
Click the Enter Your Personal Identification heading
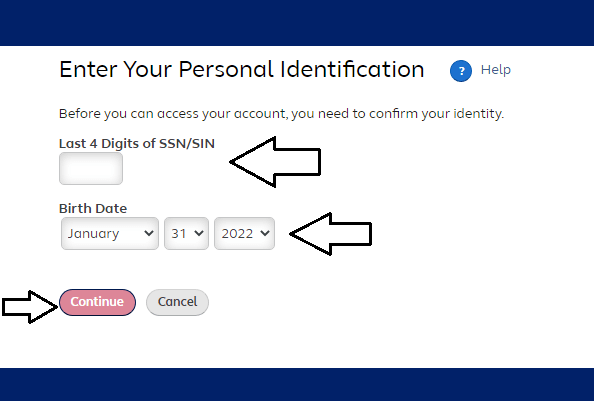(242, 70)
